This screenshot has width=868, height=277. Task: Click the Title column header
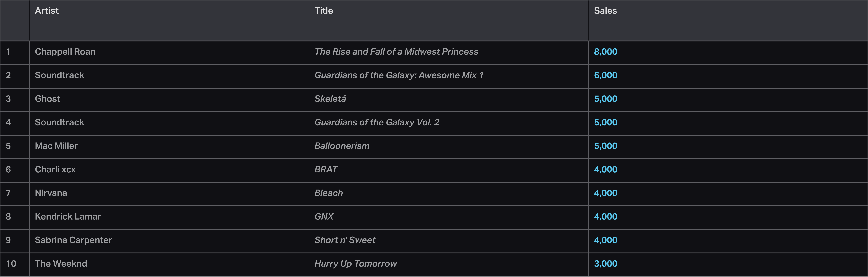click(323, 11)
